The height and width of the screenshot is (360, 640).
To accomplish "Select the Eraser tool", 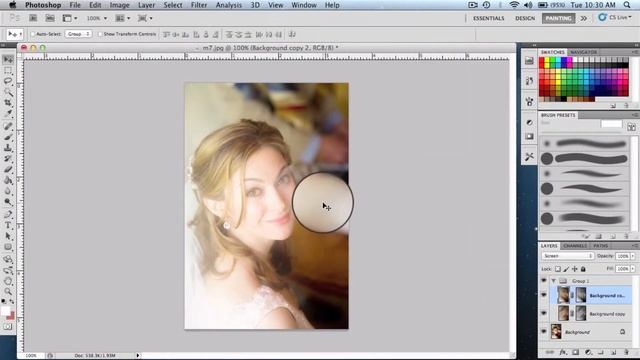I will click(8, 169).
